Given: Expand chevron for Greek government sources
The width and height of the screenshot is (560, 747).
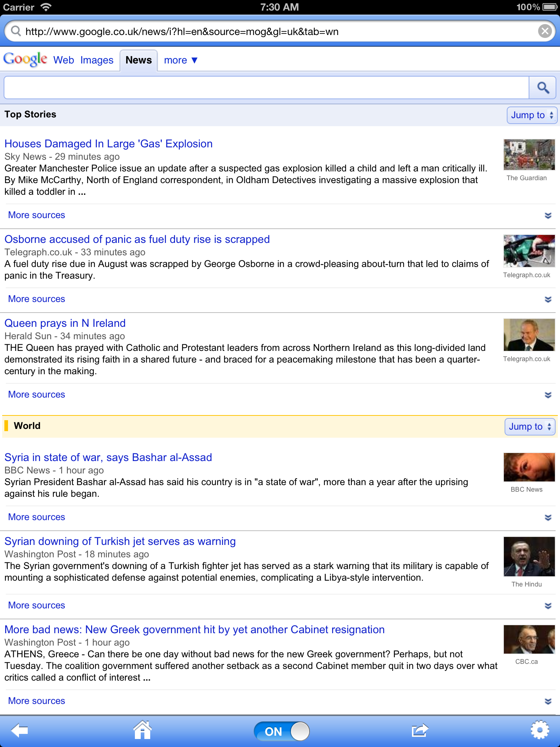Looking at the screenshot, I should coord(548,701).
